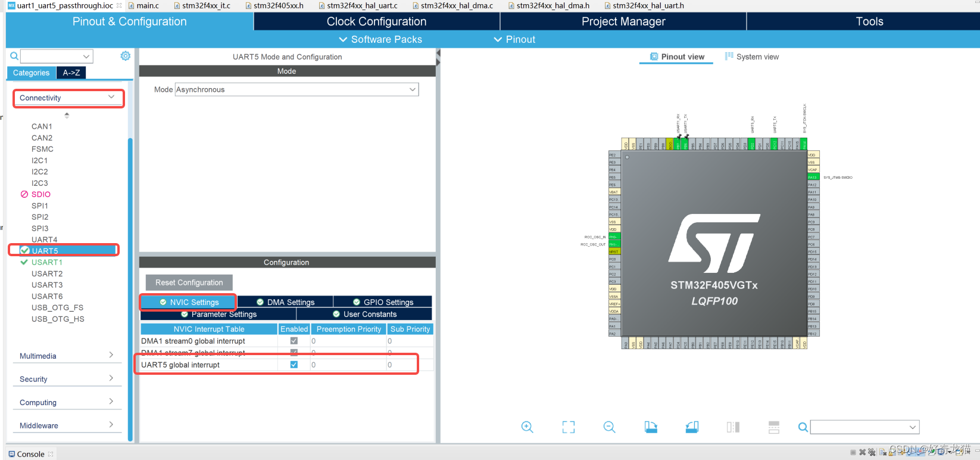Open User Constants tab

click(x=364, y=314)
